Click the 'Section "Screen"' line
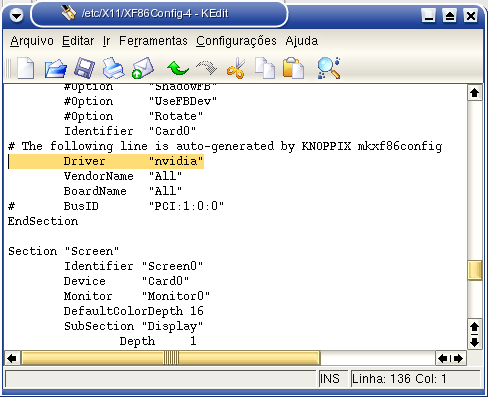This screenshot has height=397, width=488. 64,251
